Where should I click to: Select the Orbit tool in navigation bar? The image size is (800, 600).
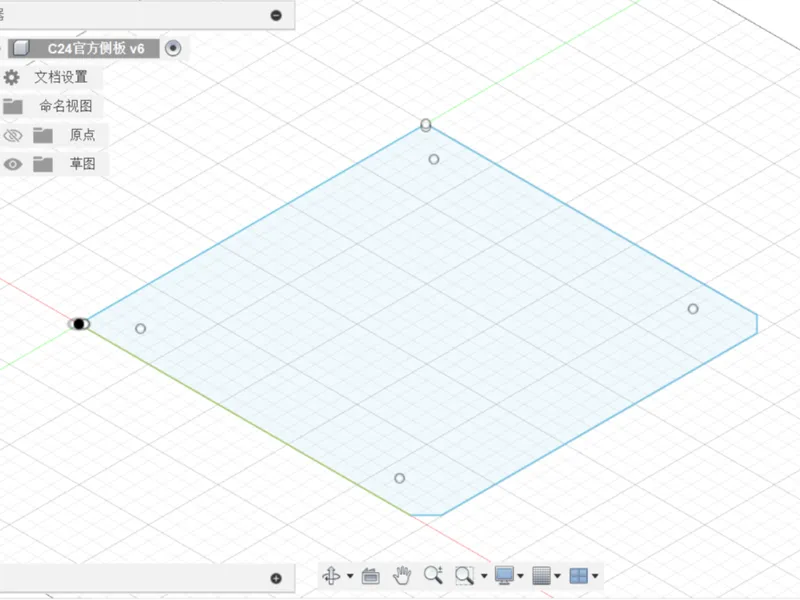332,576
